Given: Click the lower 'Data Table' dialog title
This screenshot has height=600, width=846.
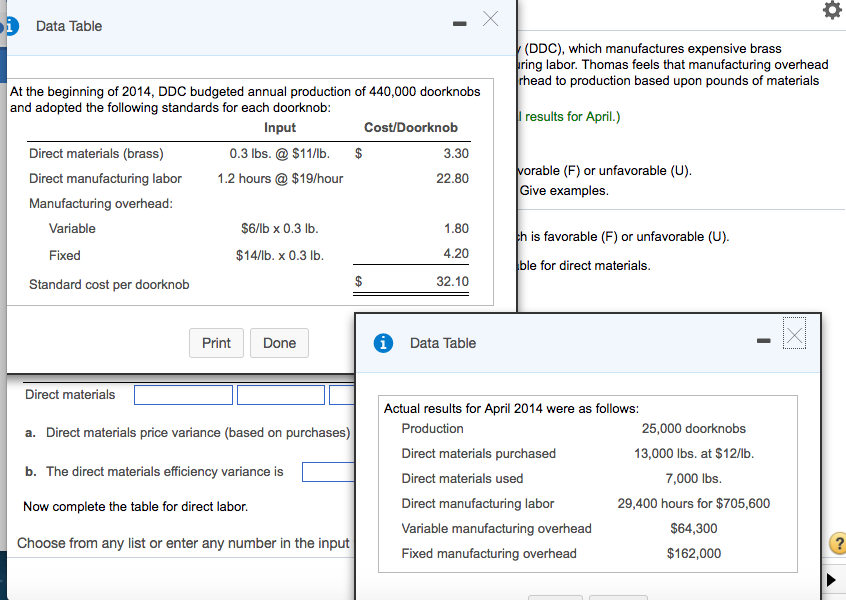Looking at the screenshot, I should tap(443, 343).
